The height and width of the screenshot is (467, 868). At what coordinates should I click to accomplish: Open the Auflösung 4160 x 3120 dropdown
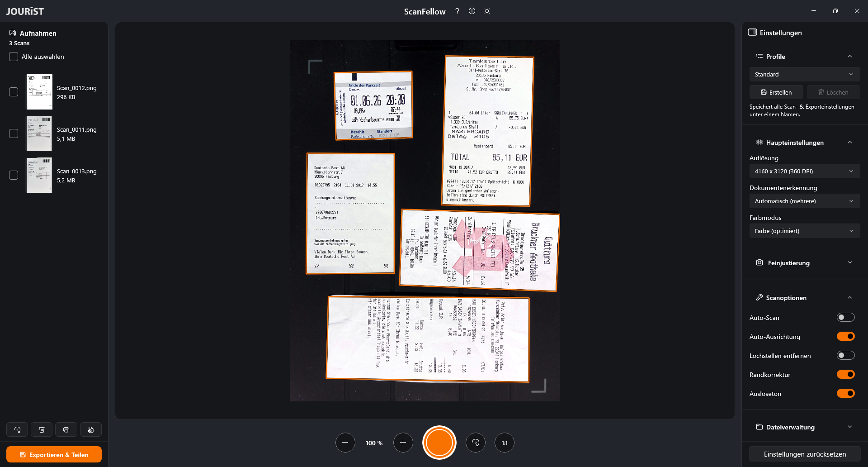[x=805, y=171]
